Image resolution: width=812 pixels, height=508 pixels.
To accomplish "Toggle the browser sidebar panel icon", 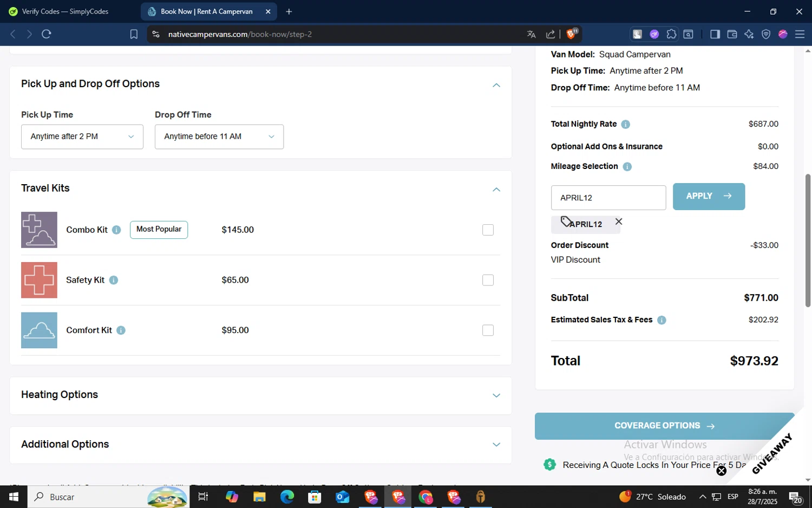I will pyautogui.click(x=715, y=34).
